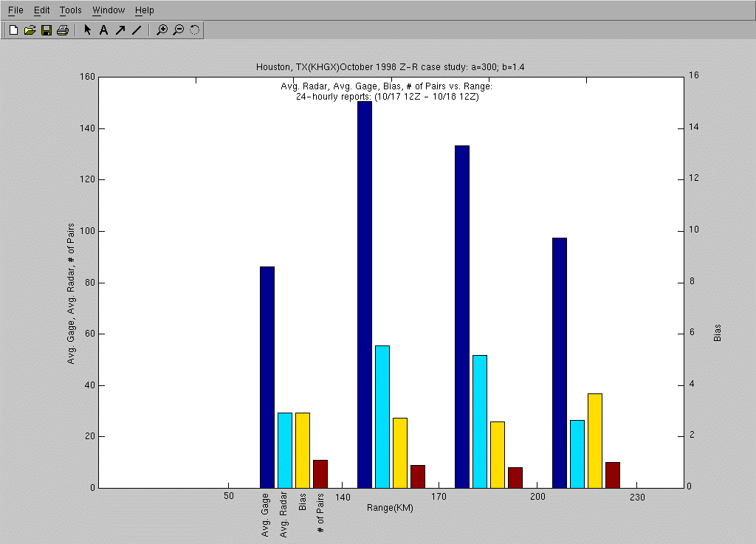Select the dark red bar in the 140 km group
The width and height of the screenshot is (756, 544).
[x=418, y=477]
